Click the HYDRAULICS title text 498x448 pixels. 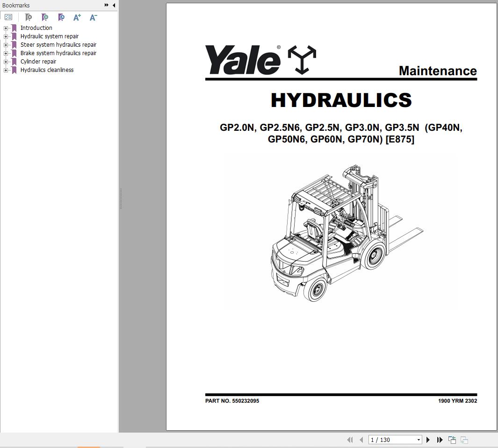[341, 100]
